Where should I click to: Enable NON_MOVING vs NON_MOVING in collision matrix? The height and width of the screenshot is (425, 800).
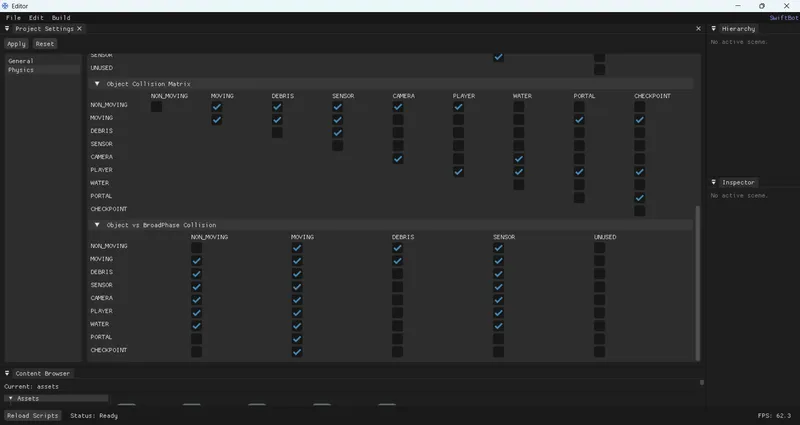coord(157,107)
